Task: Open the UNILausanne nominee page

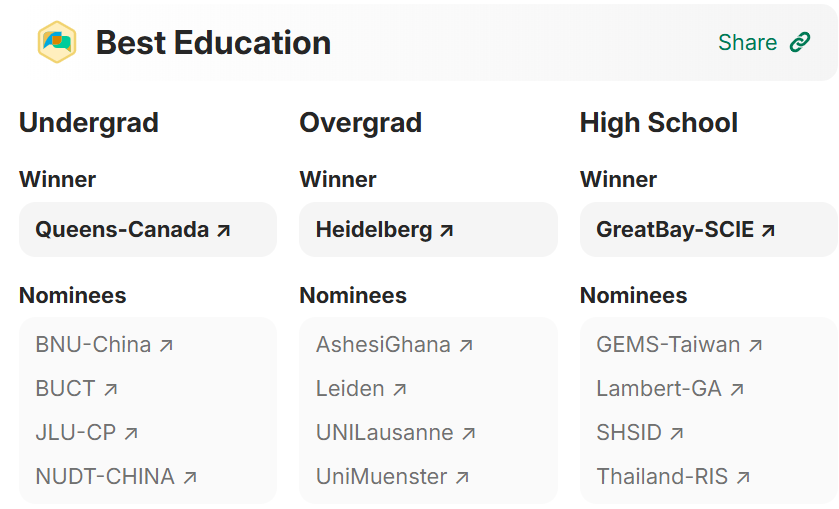Action: 385,433
